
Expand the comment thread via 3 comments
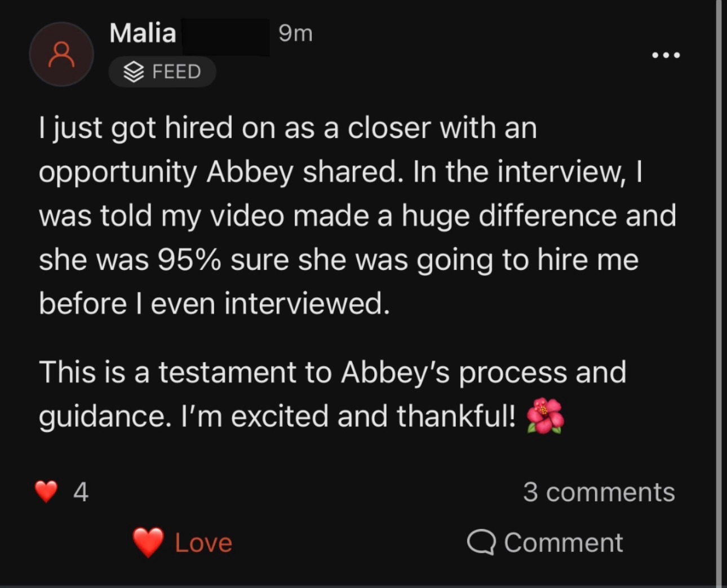click(x=599, y=491)
